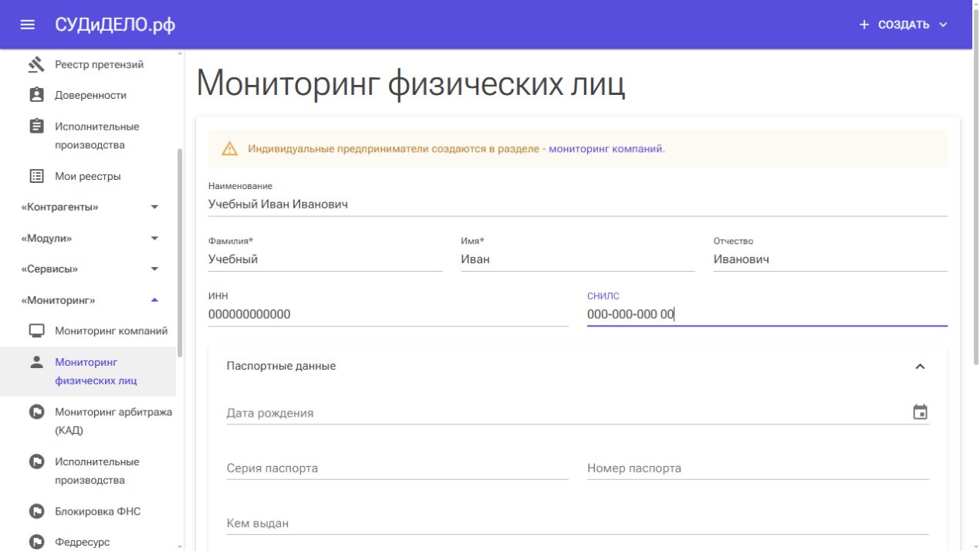Go to Доверенности

tap(90, 95)
